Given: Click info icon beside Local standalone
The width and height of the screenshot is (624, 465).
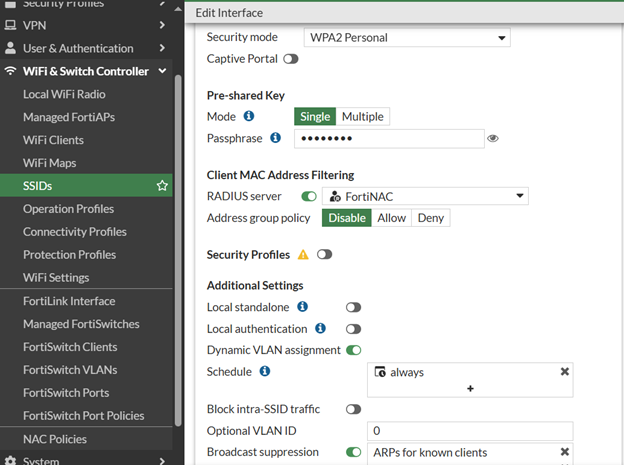Looking at the screenshot, I should (x=302, y=307).
